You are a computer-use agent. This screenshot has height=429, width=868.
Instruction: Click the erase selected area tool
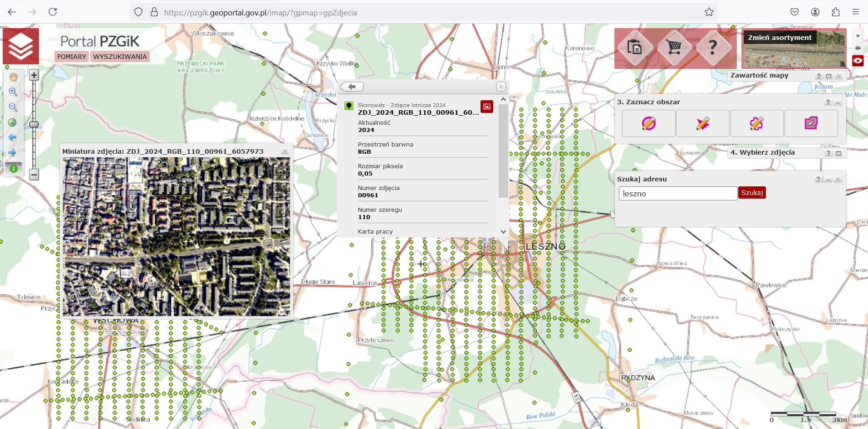tap(811, 123)
